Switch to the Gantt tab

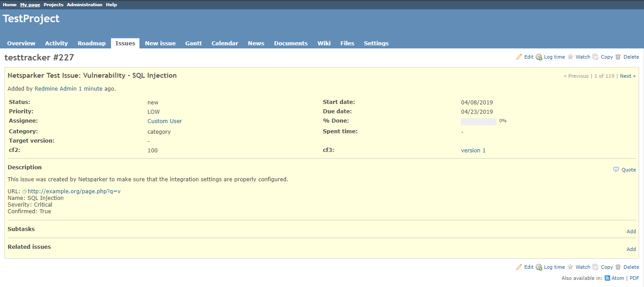click(x=193, y=43)
